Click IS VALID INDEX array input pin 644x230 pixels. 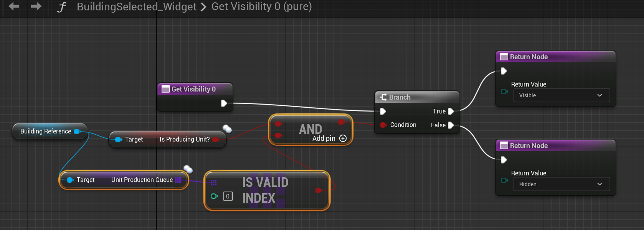214,183
